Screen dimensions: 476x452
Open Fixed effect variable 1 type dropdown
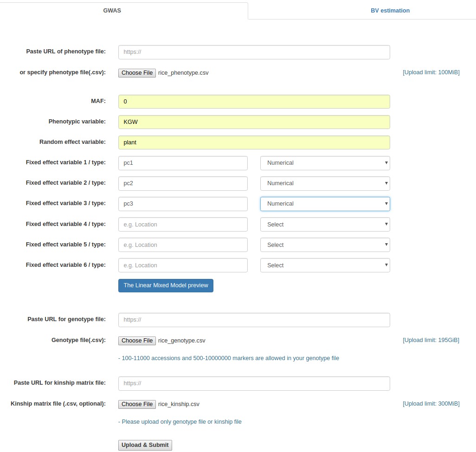[325, 163]
